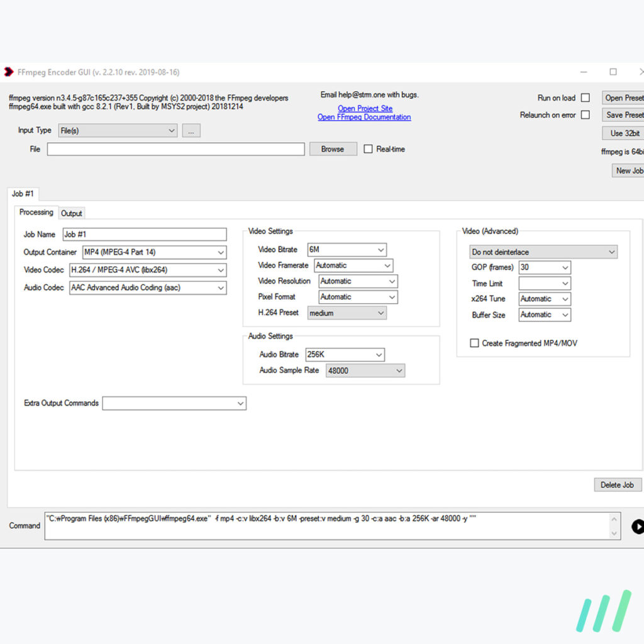
Task: Click the Browse button
Action: [333, 149]
